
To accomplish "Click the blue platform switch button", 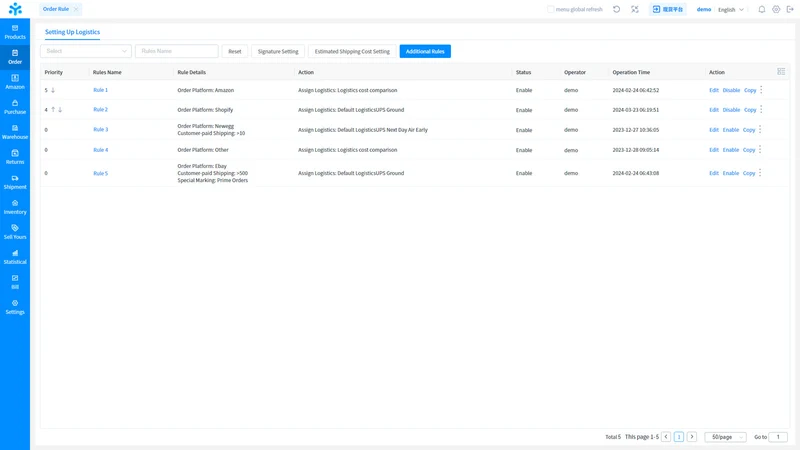I will 667,9.
